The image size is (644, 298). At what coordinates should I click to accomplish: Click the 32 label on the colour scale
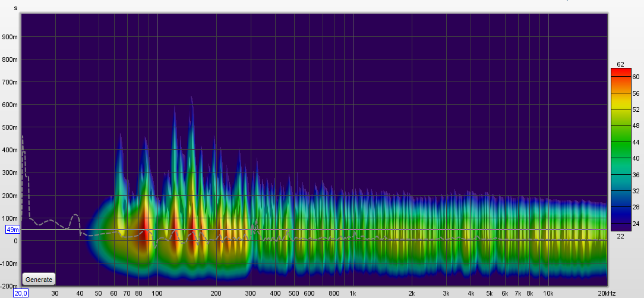tap(635, 191)
